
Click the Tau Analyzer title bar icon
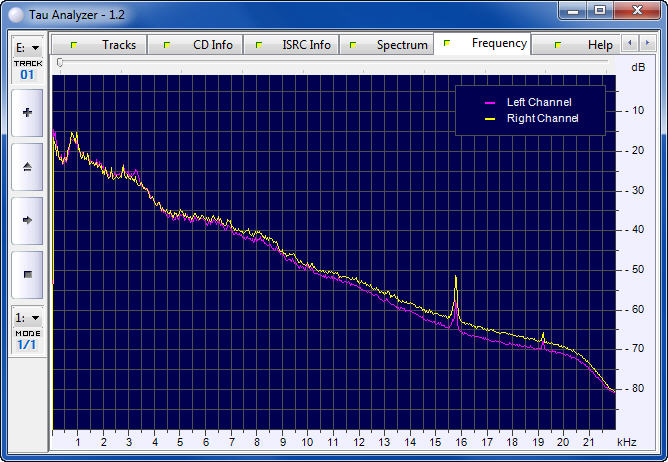point(16,10)
